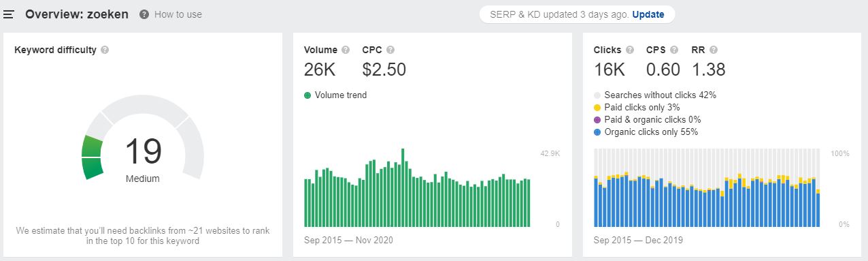Click the 16K clicks value
868x261 pixels.
pos(610,69)
